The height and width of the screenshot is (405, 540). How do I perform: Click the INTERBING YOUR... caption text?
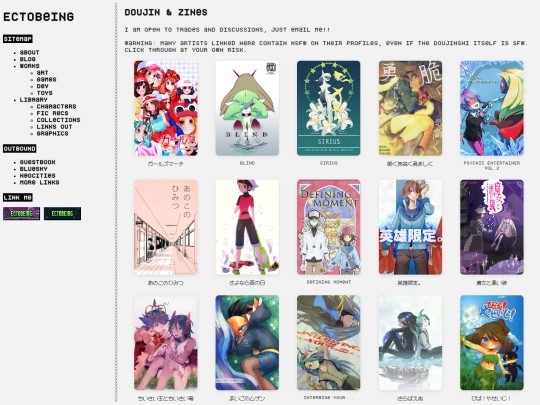(329, 397)
